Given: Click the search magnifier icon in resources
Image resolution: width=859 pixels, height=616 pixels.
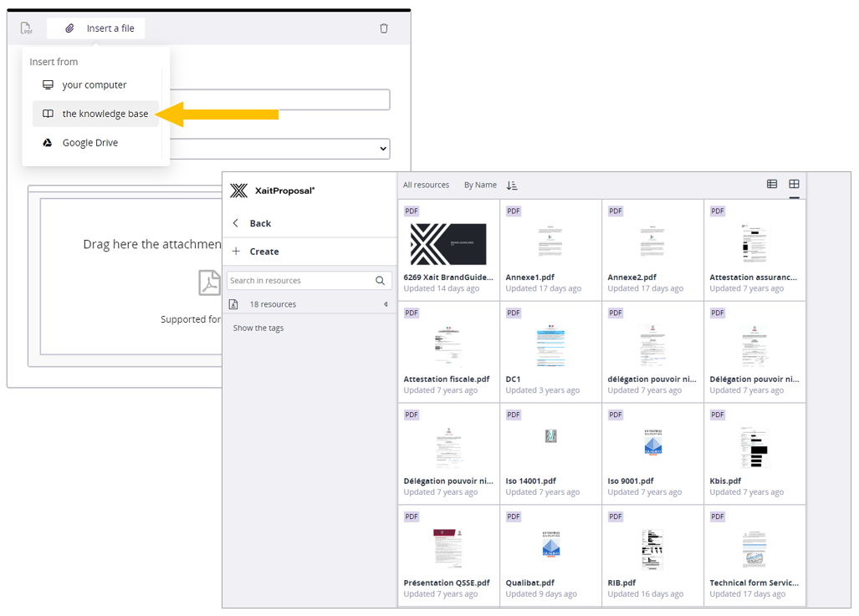Looking at the screenshot, I should (380, 281).
